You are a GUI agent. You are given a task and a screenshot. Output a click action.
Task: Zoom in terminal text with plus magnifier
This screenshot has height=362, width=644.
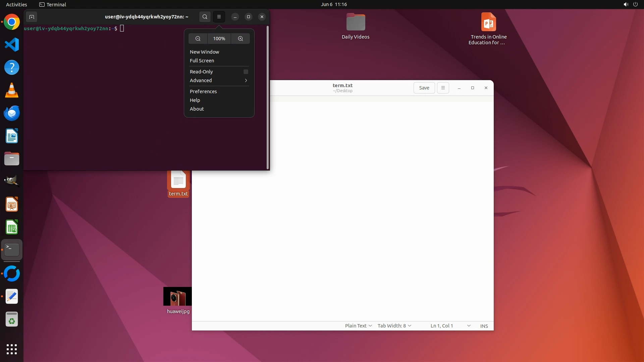pyautogui.click(x=240, y=39)
